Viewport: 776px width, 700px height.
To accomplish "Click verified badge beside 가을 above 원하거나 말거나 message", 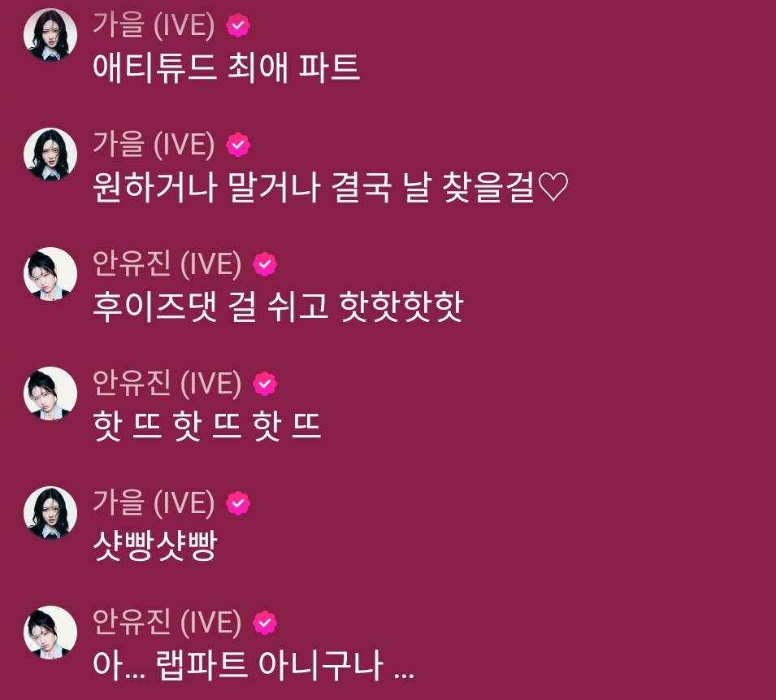I will coord(238,145).
